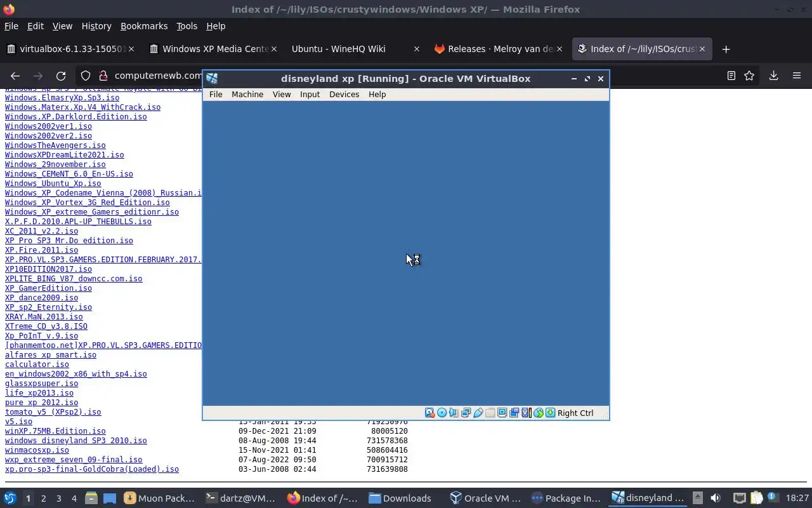
Task: Open Firefox History menu
Action: click(x=96, y=26)
